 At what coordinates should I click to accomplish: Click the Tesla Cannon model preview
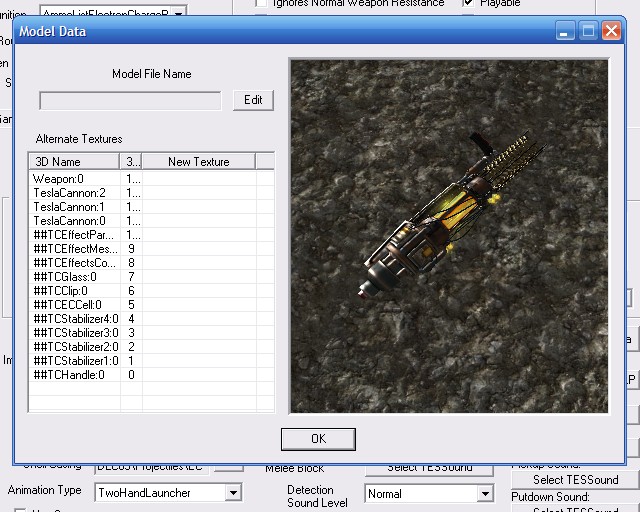(448, 236)
